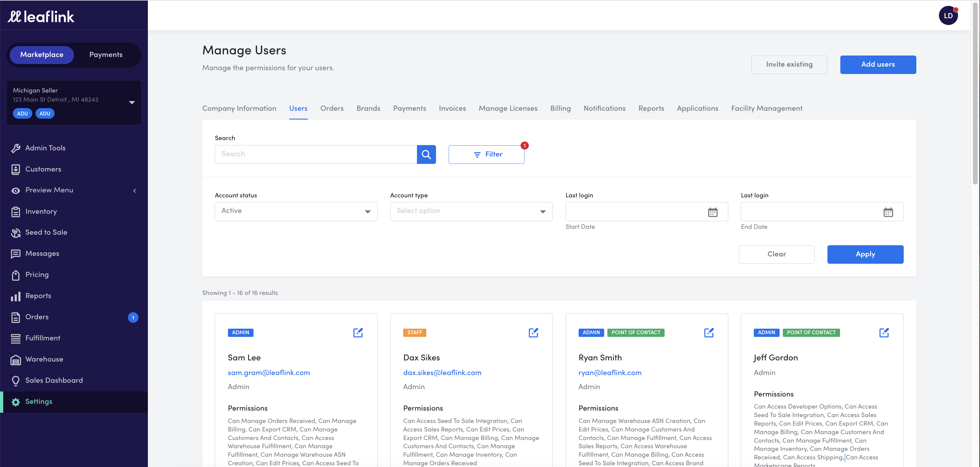The image size is (980, 467).
Task: Toggle the Filter panel
Action: [486, 154]
